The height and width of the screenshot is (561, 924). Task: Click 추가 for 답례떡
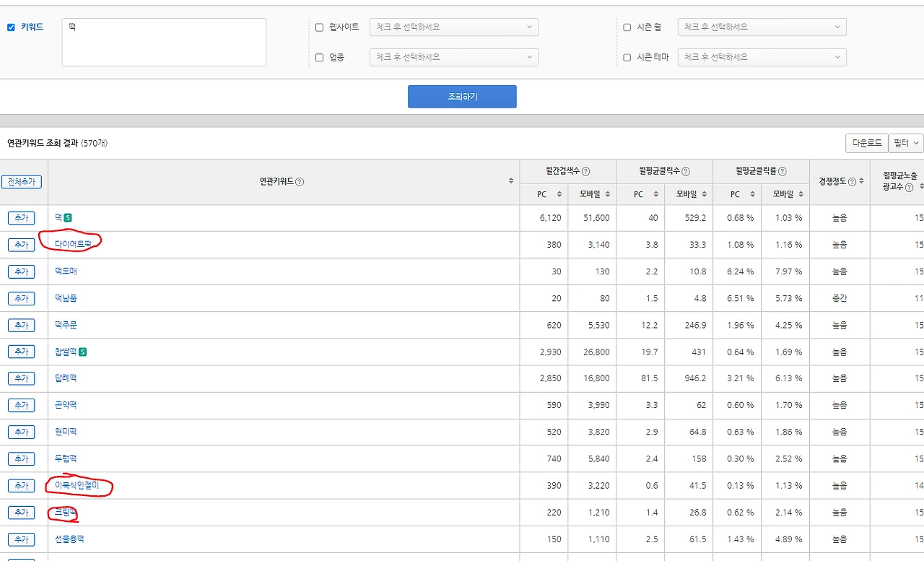tap(22, 378)
